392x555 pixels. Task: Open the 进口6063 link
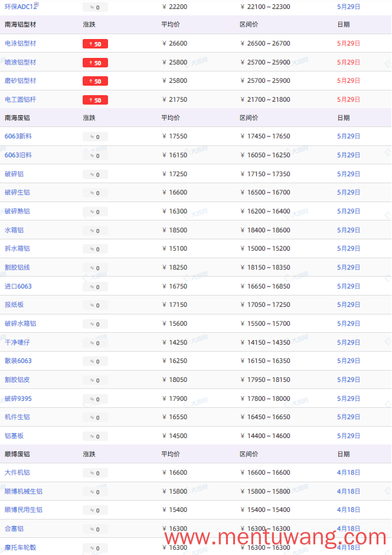[x=18, y=286]
